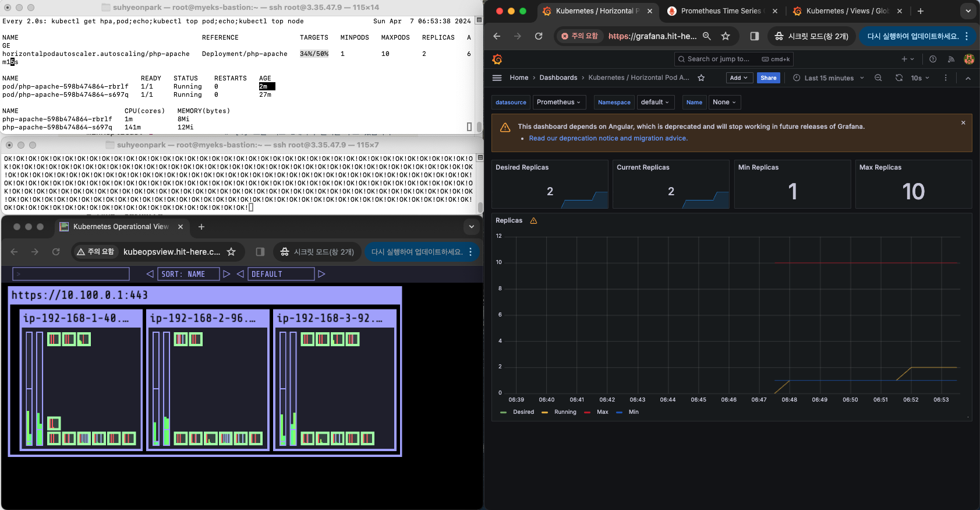Toggle Desired series in Replicas legend

(x=517, y=412)
